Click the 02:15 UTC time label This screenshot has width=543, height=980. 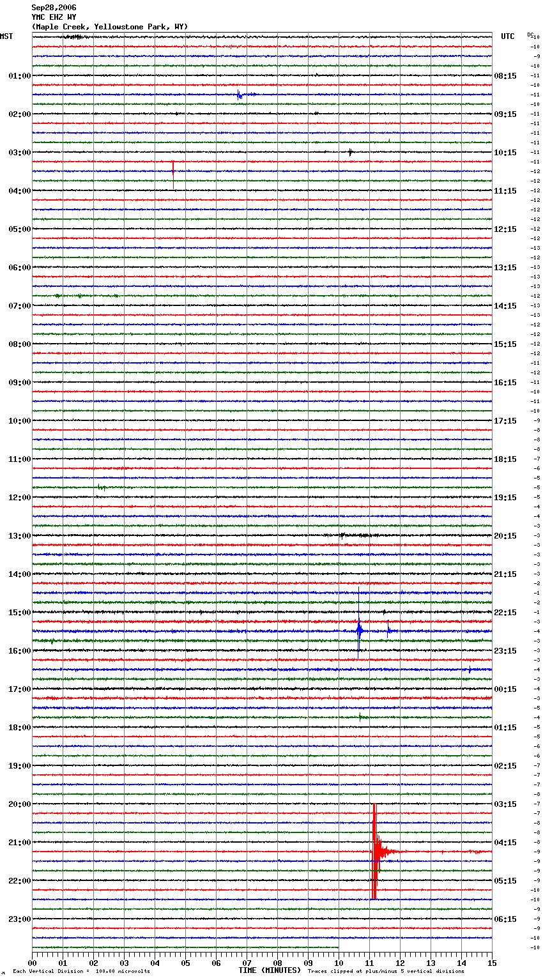[x=505, y=766]
